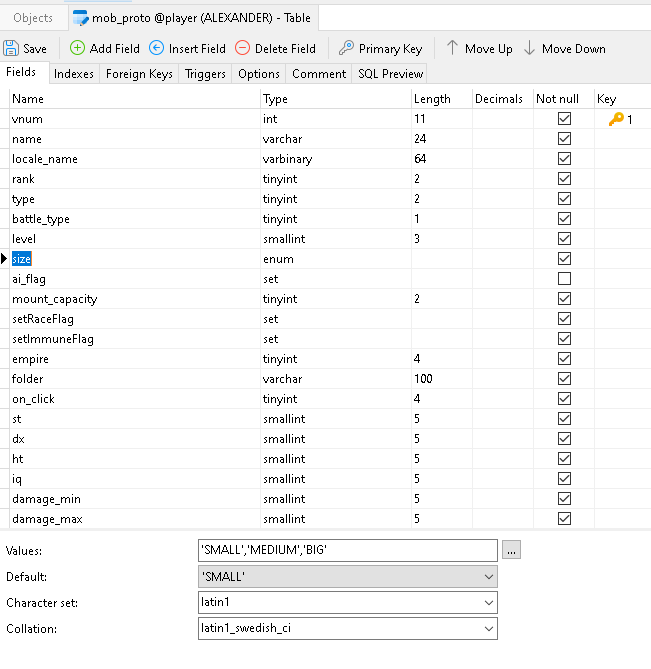
Task: Select the damage_min field name
Action: tap(46, 499)
